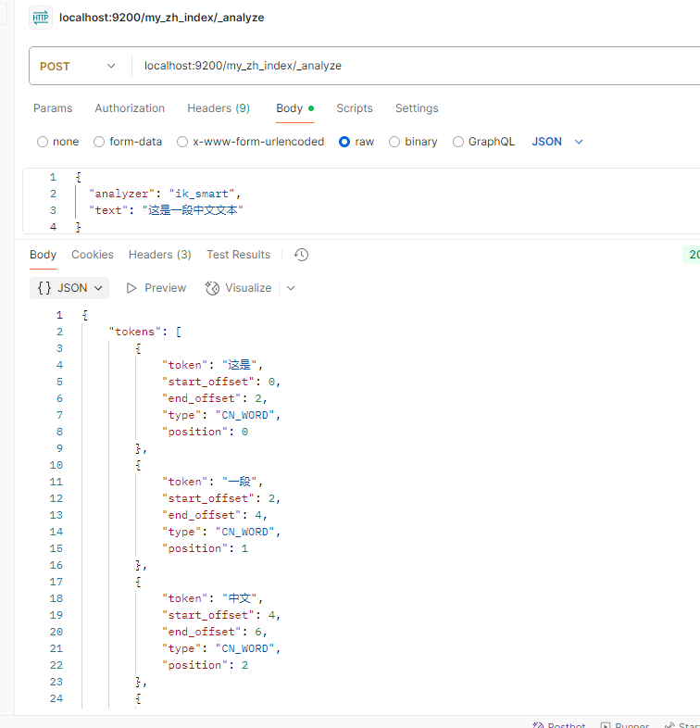Choose the x-www-form-urlencoded radio option
Viewport: 700px width, 728px height.
pyautogui.click(x=184, y=142)
